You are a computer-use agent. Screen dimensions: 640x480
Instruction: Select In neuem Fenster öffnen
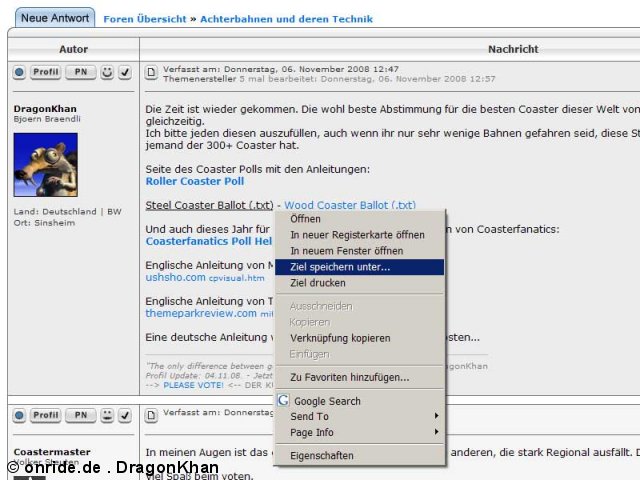click(360, 251)
